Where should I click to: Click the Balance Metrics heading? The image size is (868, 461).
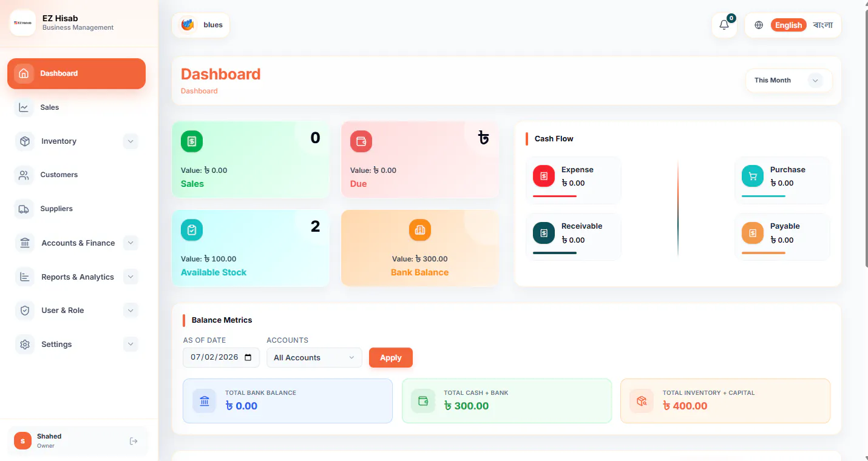point(222,320)
